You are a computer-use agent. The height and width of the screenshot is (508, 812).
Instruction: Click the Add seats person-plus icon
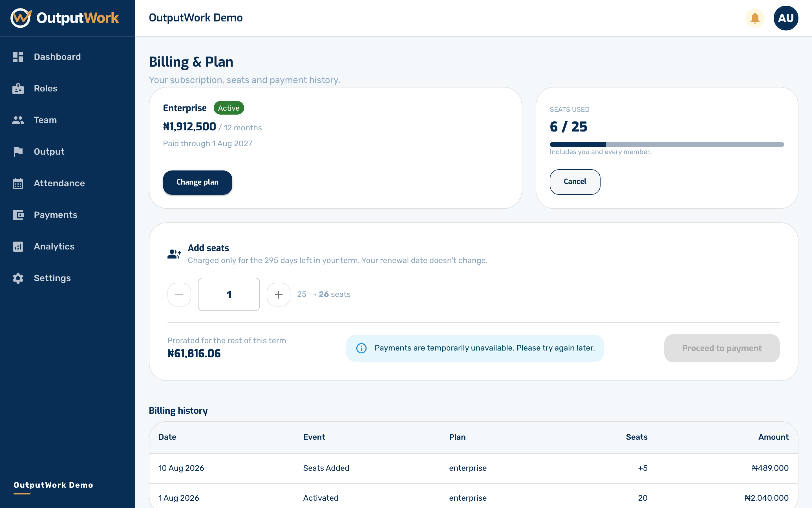coord(174,254)
